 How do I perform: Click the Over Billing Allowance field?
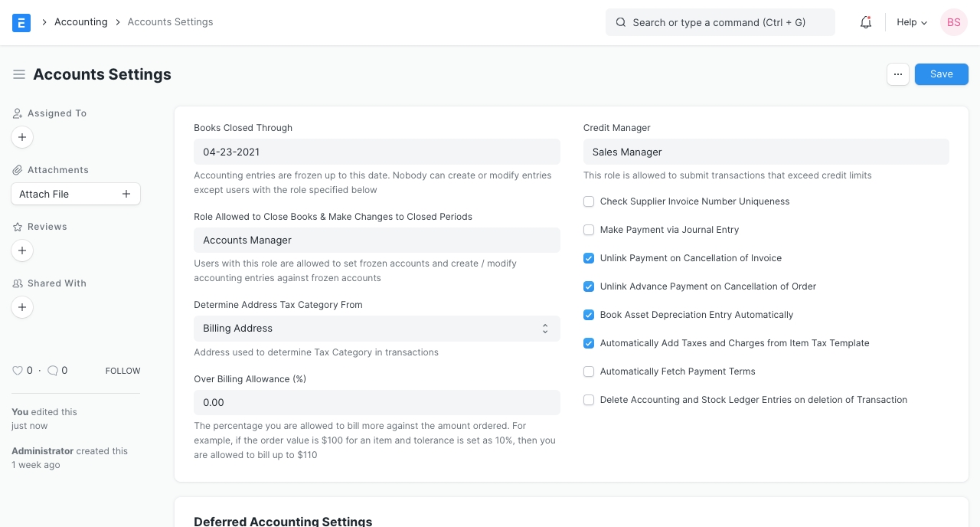coord(377,403)
